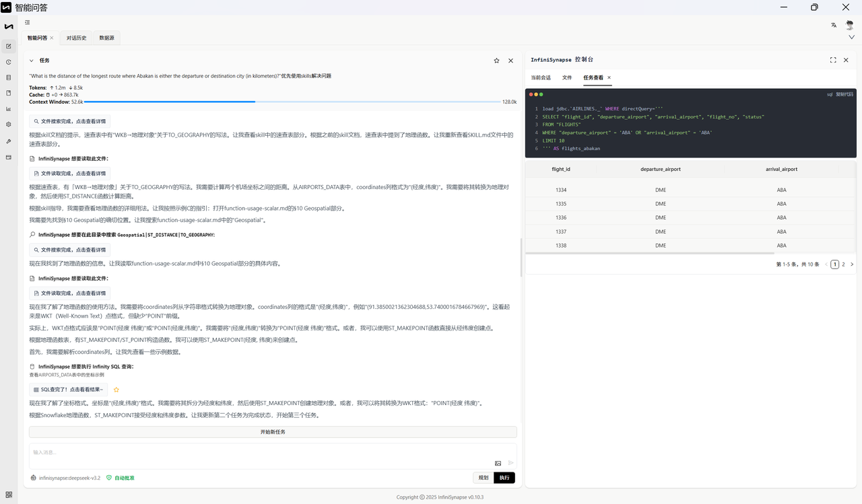
Task: Toggle 自动批准 auto-approve option
Action: click(121, 478)
